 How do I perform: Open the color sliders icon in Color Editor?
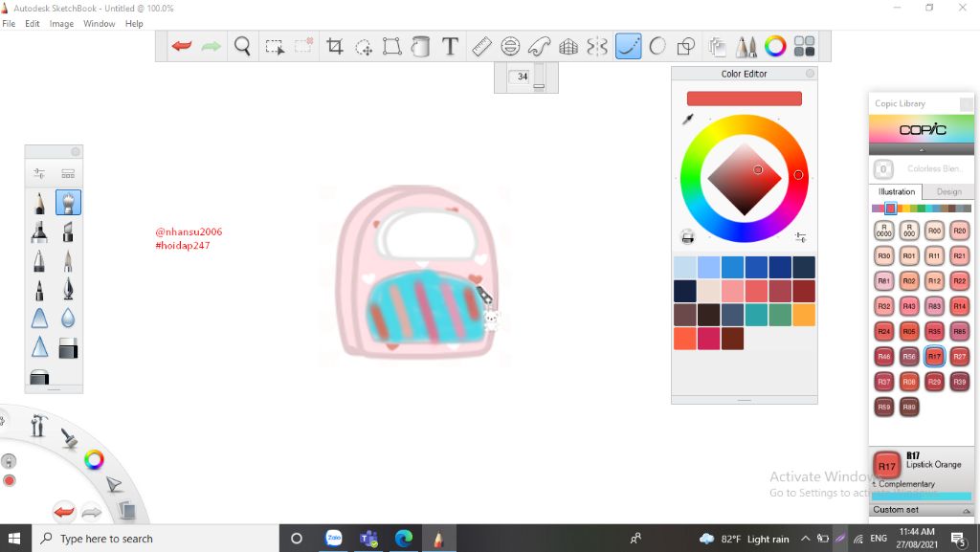pos(801,236)
